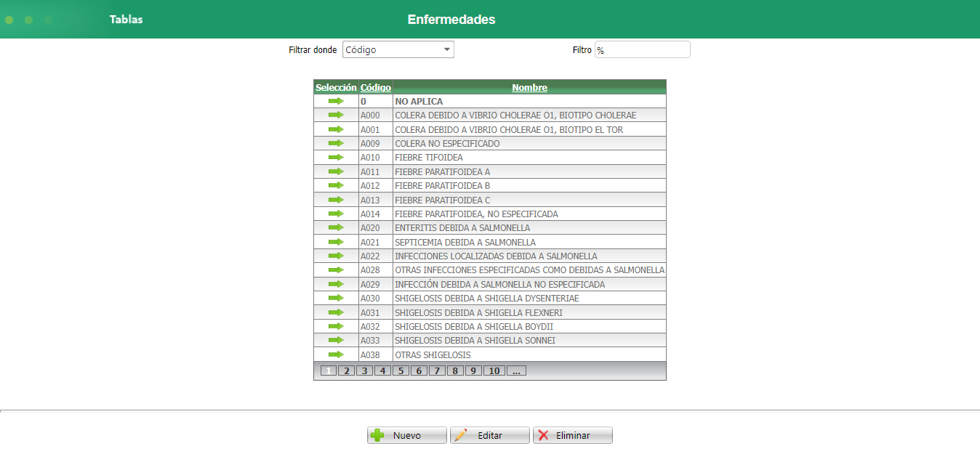Select the arrow icon beside code A000
Screen dimensions: 980x470
335,115
